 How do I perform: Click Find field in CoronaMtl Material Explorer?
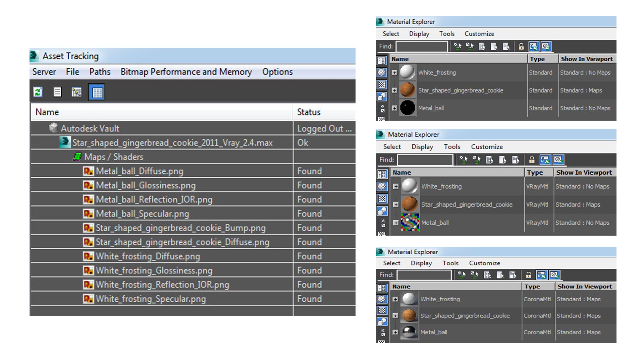[x=424, y=275]
